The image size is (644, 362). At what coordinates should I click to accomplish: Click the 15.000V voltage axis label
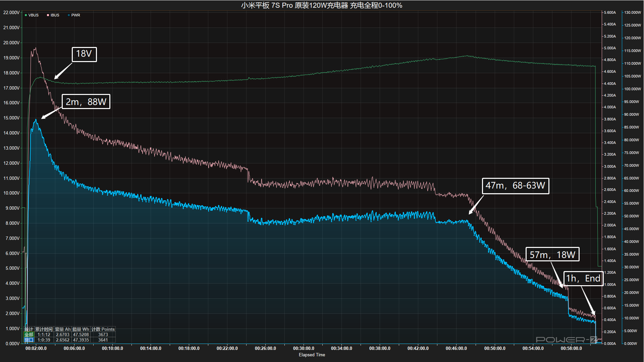(11, 118)
